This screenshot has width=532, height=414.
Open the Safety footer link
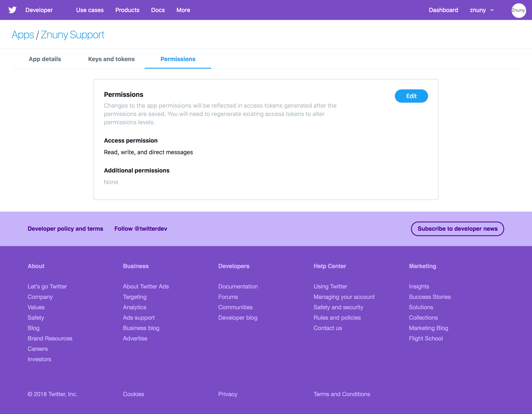36,318
